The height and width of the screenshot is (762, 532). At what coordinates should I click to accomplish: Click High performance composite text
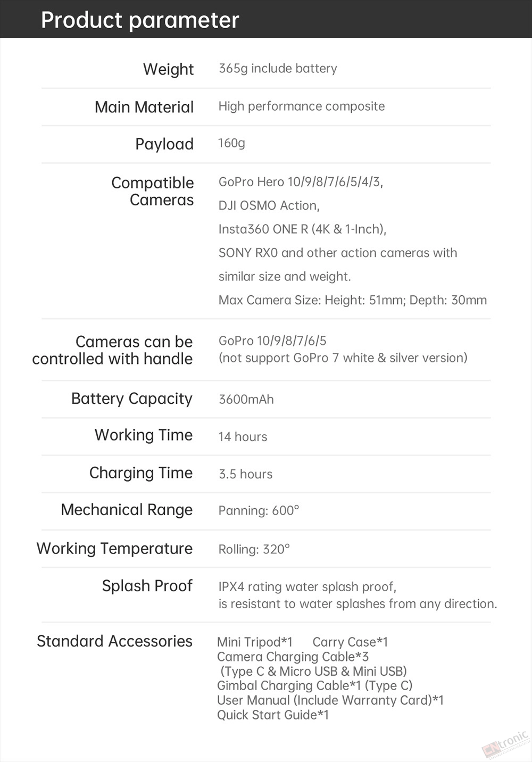click(x=302, y=106)
